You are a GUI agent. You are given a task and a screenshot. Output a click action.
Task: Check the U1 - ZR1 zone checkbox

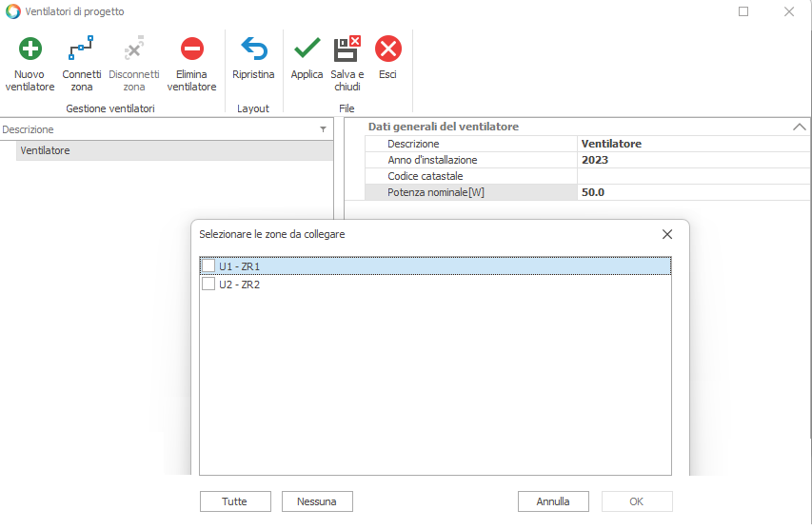(208, 266)
